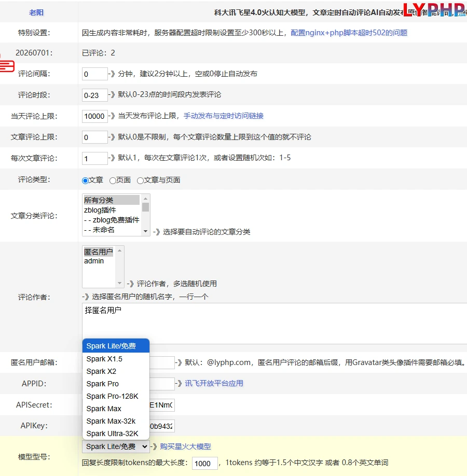Select the 文章 comment type radio

[86, 180]
